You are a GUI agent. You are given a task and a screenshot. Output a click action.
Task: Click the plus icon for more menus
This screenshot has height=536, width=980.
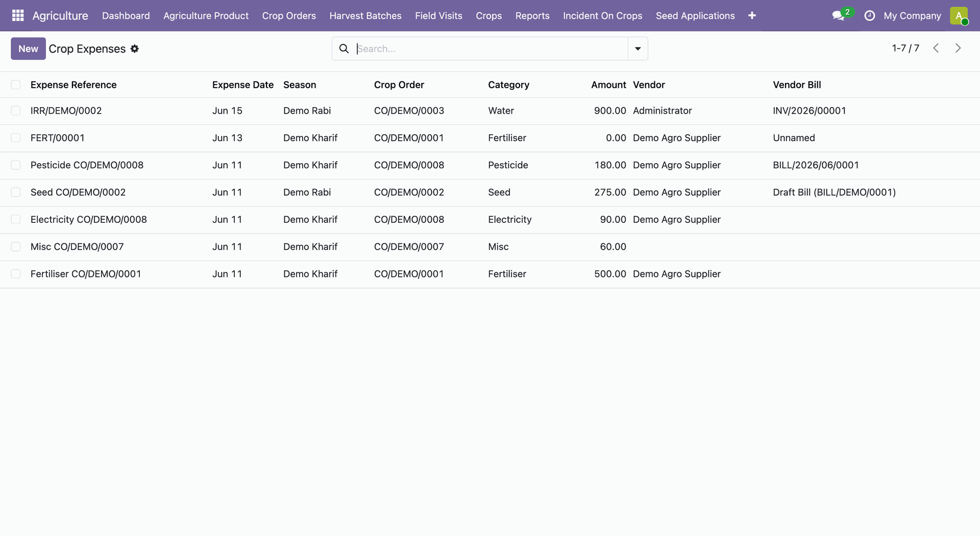(752, 16)
